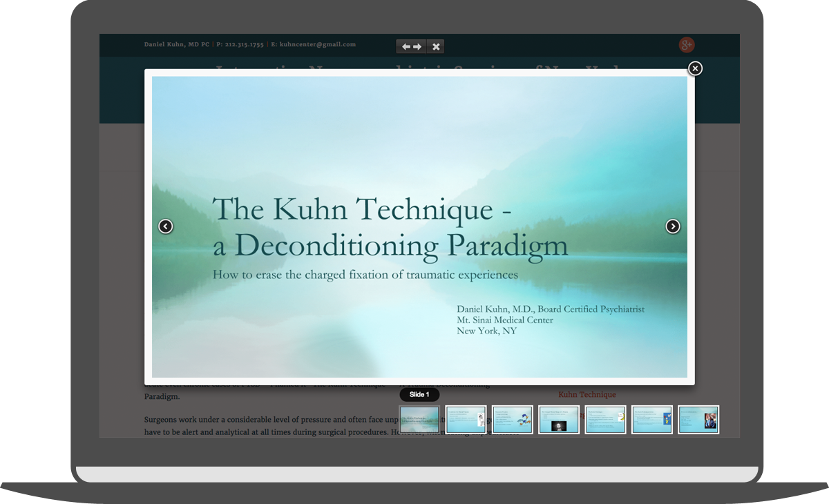829x504 pixels.
Task: Open the last thumbnail with portrait photo
Action: tap(698, 420)
